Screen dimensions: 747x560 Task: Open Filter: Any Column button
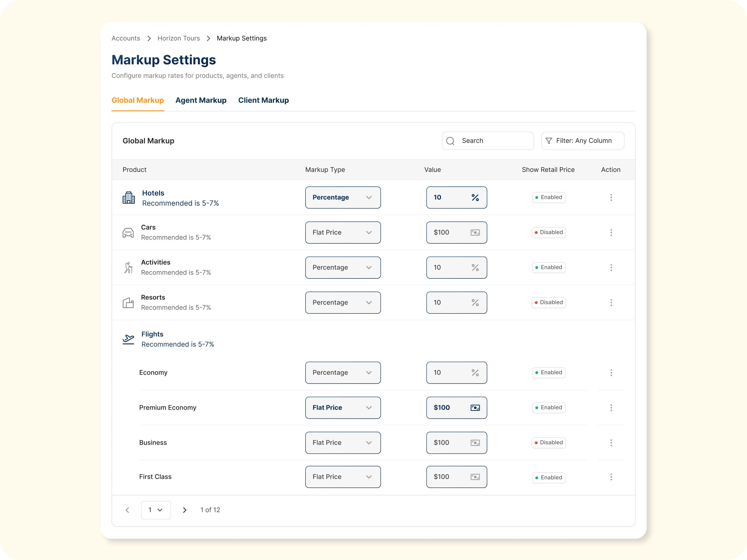click(583, 141)
